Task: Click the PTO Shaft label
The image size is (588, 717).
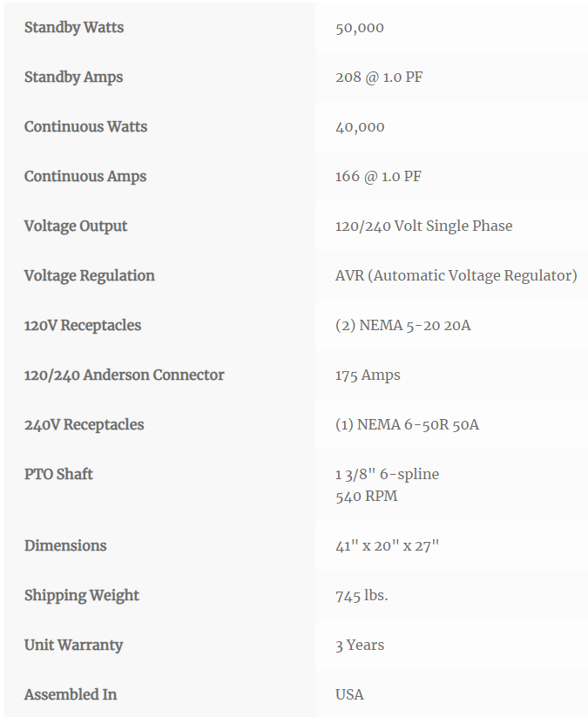Action: point(58,474)
